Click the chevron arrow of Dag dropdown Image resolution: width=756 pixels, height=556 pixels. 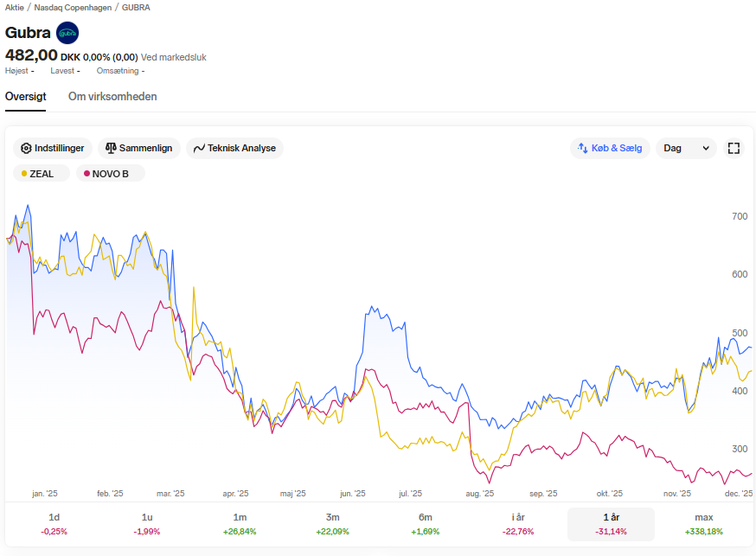point(706,149)
